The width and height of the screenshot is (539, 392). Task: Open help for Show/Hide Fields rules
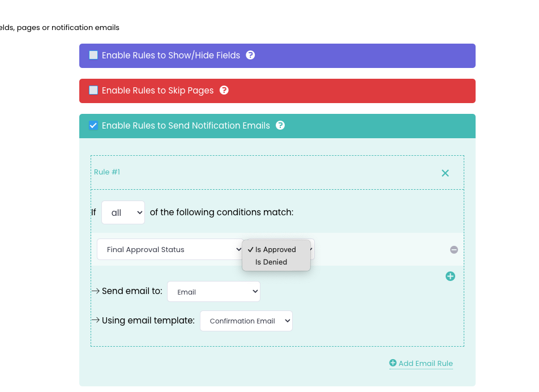pos(250,56)
